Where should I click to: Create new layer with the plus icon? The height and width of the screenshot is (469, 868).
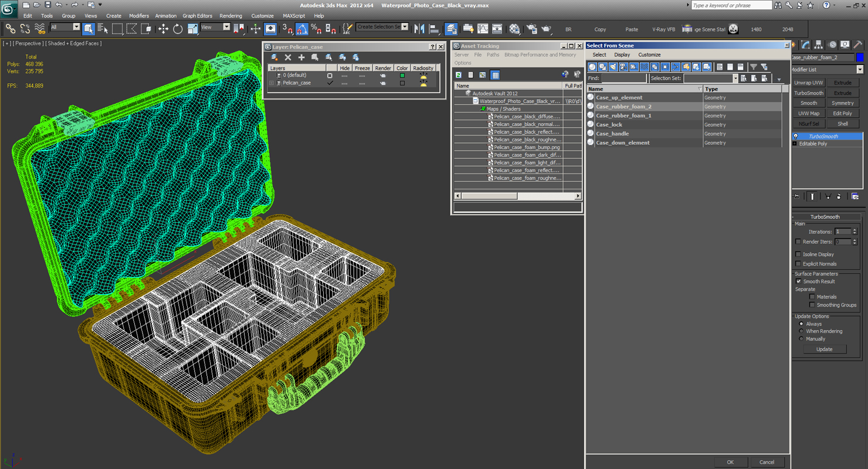301,57
